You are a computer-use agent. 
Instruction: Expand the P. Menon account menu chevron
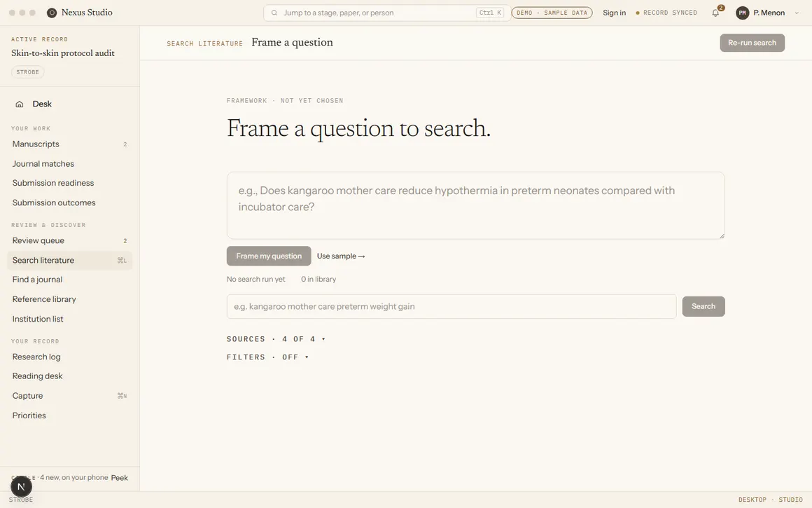click(797, 13)
